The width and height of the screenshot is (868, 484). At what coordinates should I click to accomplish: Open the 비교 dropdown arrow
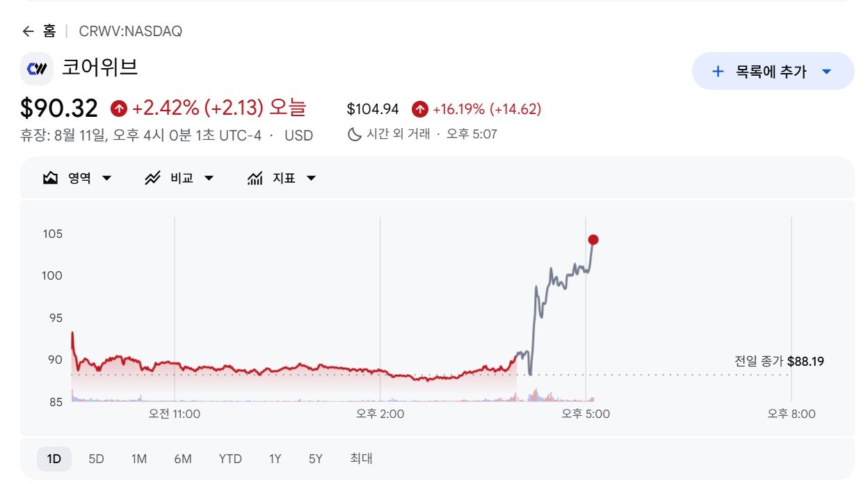[x=209, y=179]
